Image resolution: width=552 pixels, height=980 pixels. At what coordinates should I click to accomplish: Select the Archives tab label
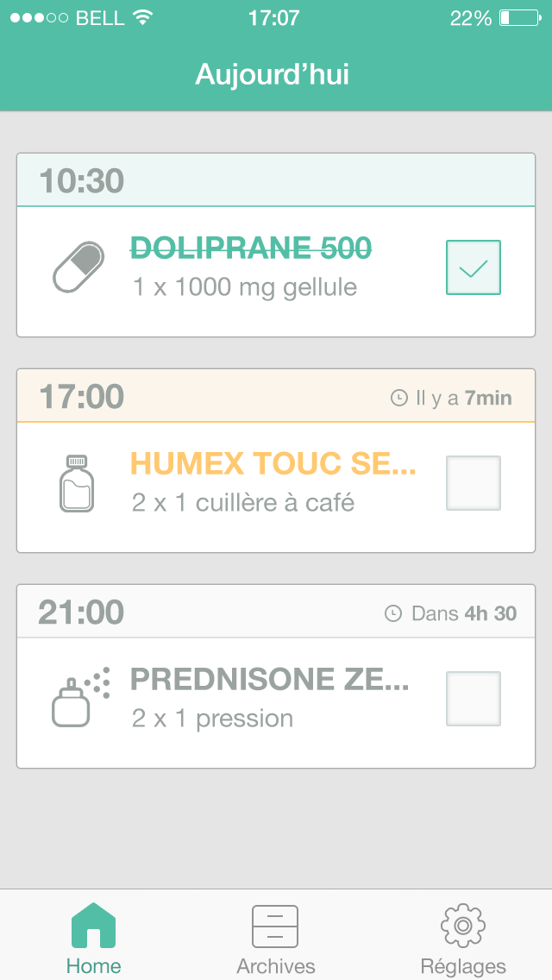point(276,965)
